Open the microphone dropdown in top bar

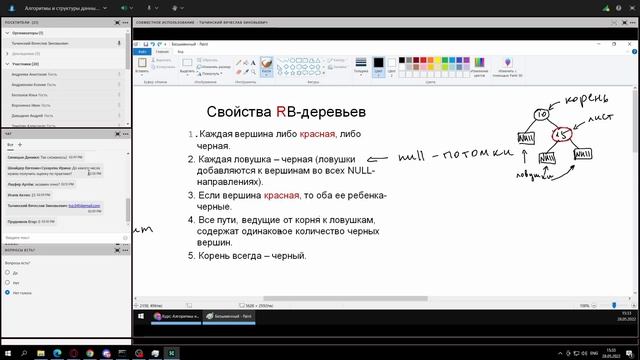pyautogui.click(x=157, y=8)
